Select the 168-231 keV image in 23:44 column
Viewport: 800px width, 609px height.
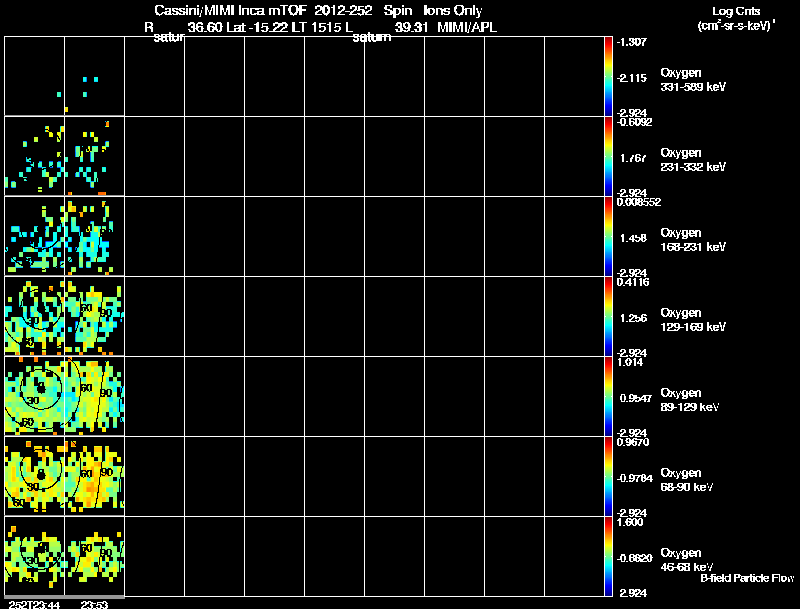coord(35,236)
